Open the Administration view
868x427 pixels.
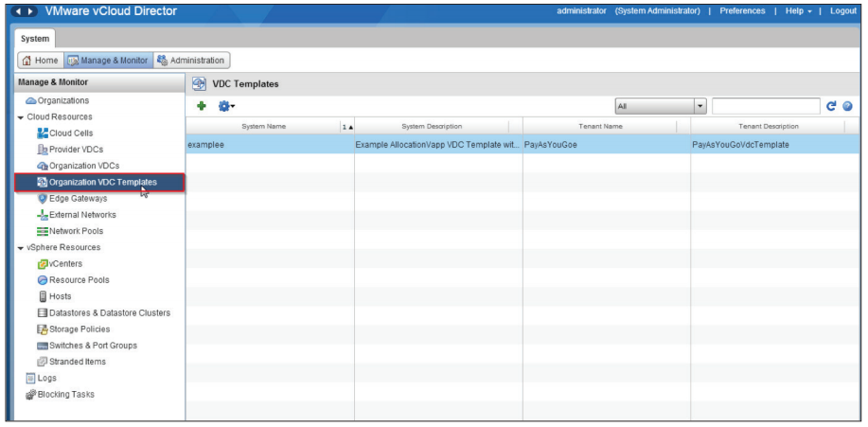click(x=191, y=61)
